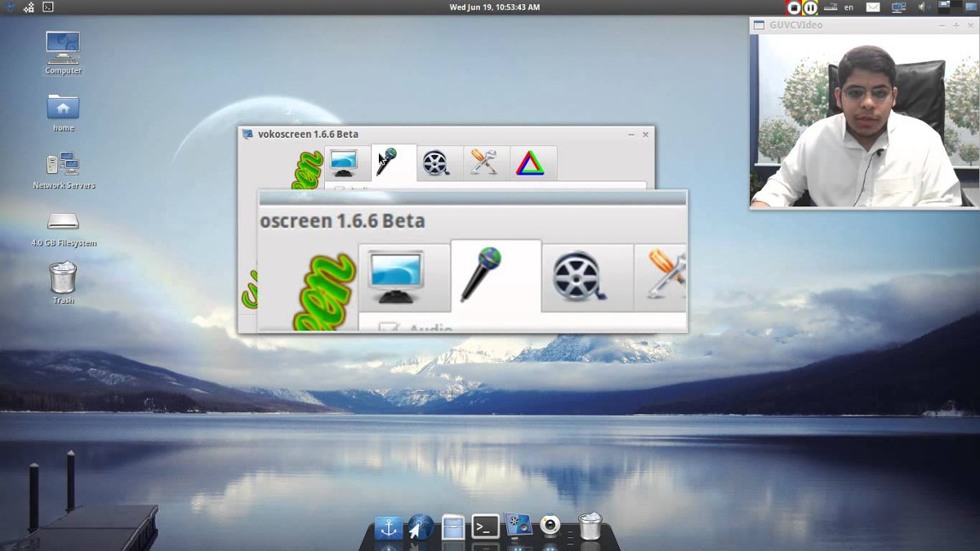Click the anchor icon in the dock
The width and height of the screenshot is (980, 551).
(389, 527)
